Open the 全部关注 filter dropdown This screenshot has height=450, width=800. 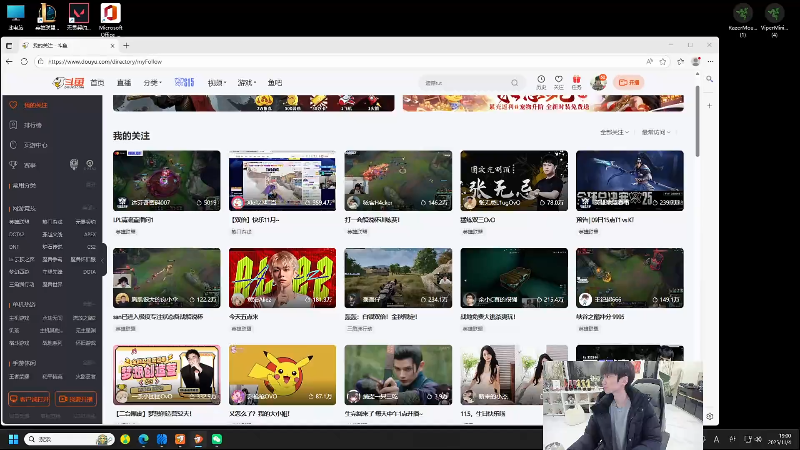(614, 132)
